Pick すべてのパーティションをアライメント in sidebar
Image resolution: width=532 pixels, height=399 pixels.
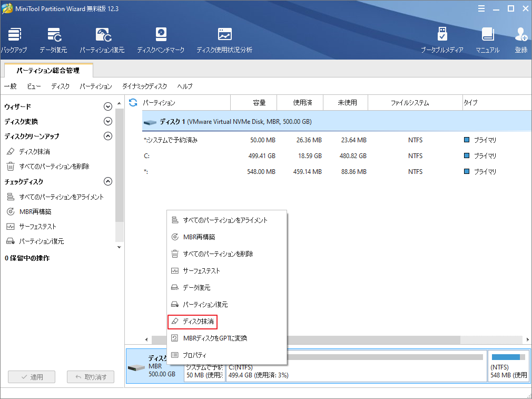click(55, 197)
